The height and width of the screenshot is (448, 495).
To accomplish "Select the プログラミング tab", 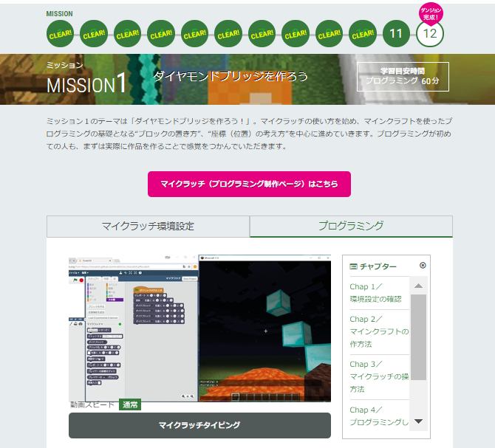I will (351, 226).
